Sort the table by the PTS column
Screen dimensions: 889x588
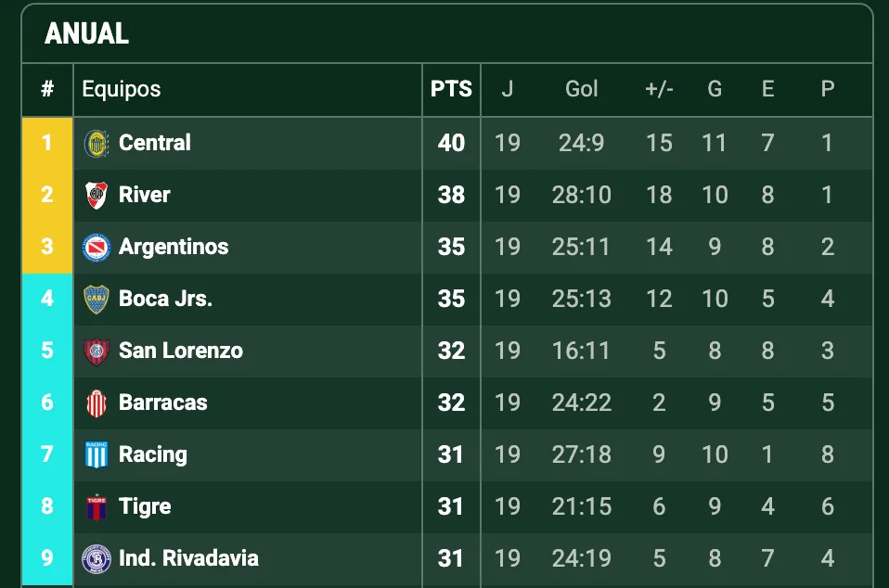(x=451, y=89)
